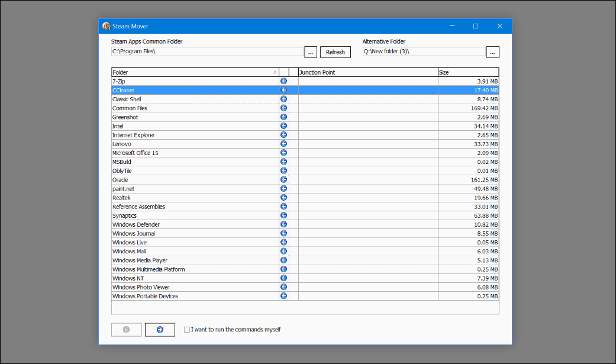The height and width of the screenshot is (364, 616).
Task: Select the Windows Defender folder row
Action: tap(305, 224)
